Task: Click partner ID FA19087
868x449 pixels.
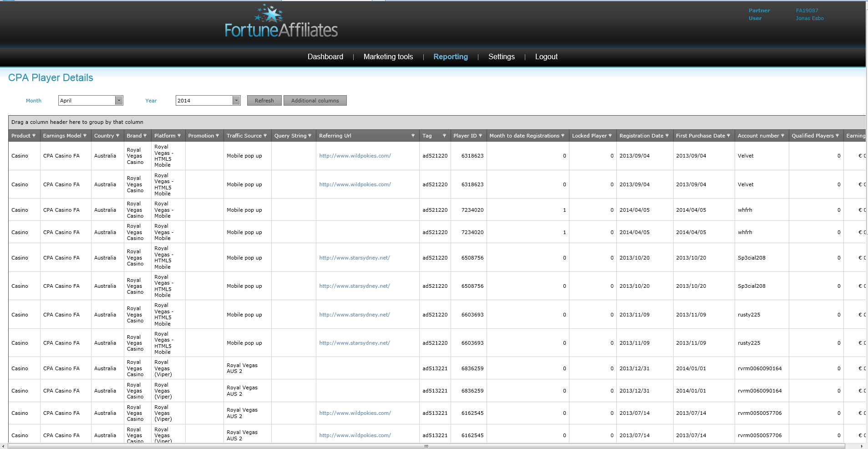Action: pos(807,10)
